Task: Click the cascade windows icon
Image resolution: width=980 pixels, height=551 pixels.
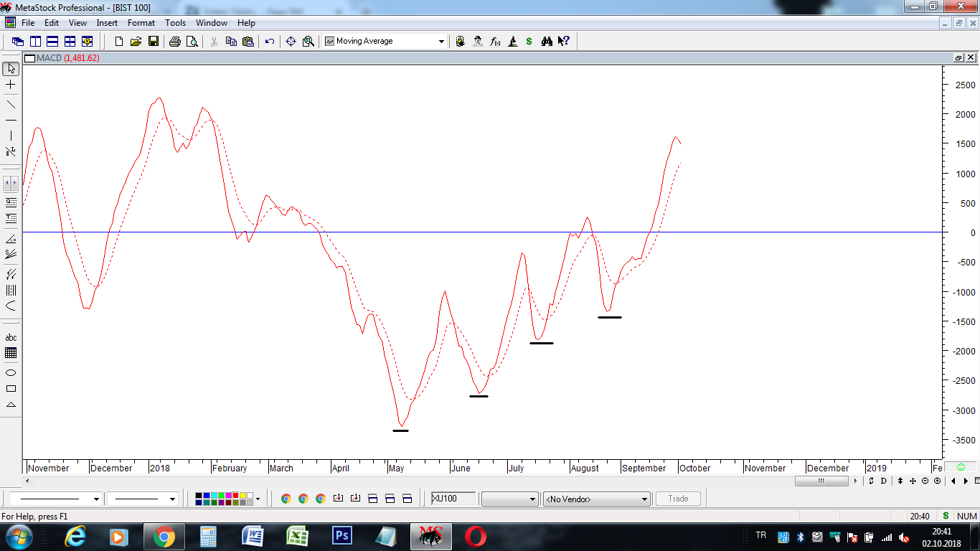Action: point(17,42)
